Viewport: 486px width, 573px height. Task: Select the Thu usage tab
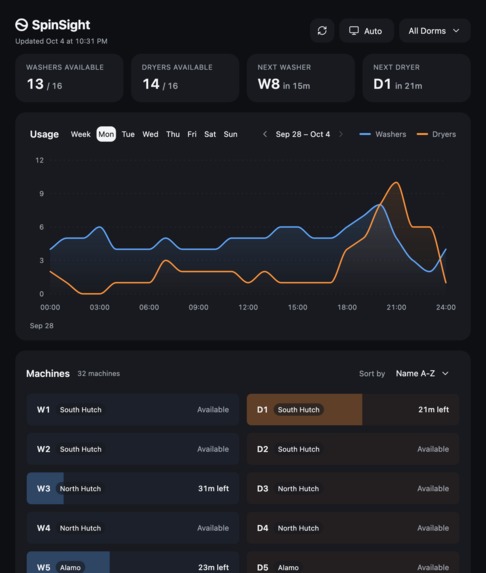click(173, 134)
